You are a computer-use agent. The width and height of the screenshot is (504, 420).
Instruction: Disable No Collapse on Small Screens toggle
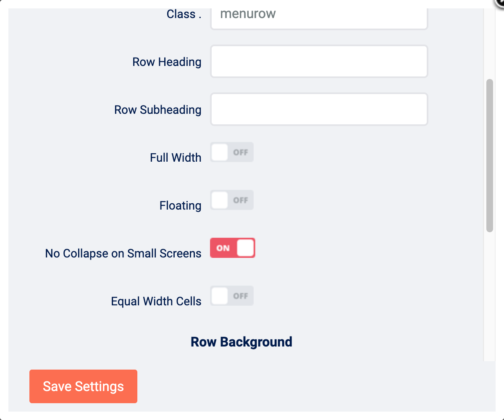pyautogui.click(x=232, y=248)
